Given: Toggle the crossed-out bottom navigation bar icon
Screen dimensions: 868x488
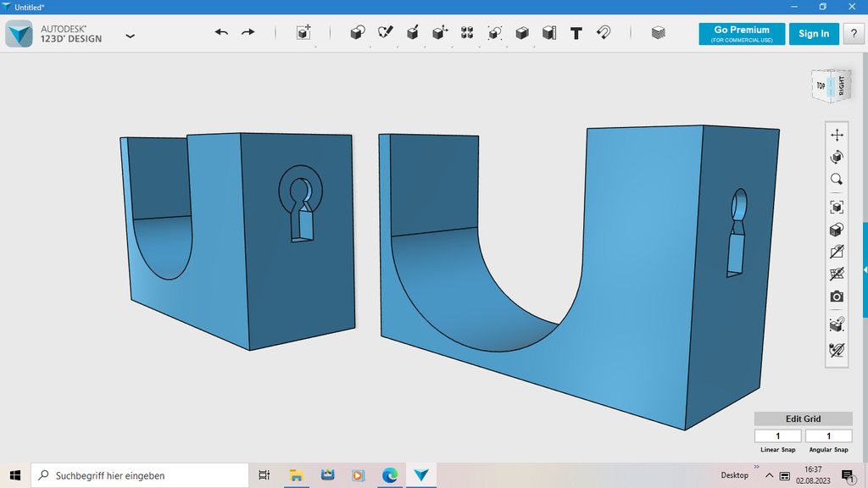Looking at the screenshot, I should point(837,350).
